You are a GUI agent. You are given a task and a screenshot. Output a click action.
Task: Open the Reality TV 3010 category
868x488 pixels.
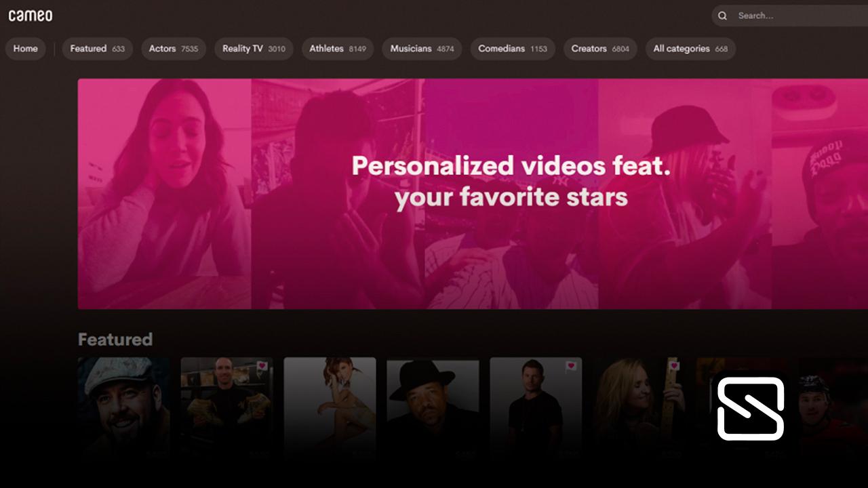(x=253, y=48)
